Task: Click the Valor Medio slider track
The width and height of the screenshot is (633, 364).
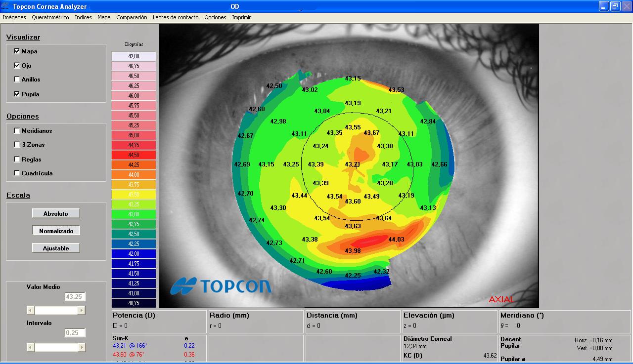Action: click(56, 310)
